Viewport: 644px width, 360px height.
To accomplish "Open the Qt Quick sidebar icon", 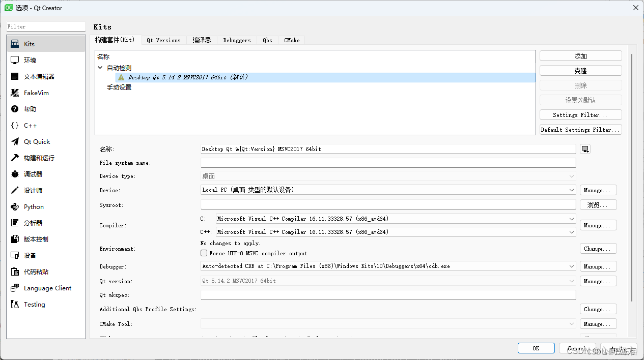I will [x=15, y=141].
